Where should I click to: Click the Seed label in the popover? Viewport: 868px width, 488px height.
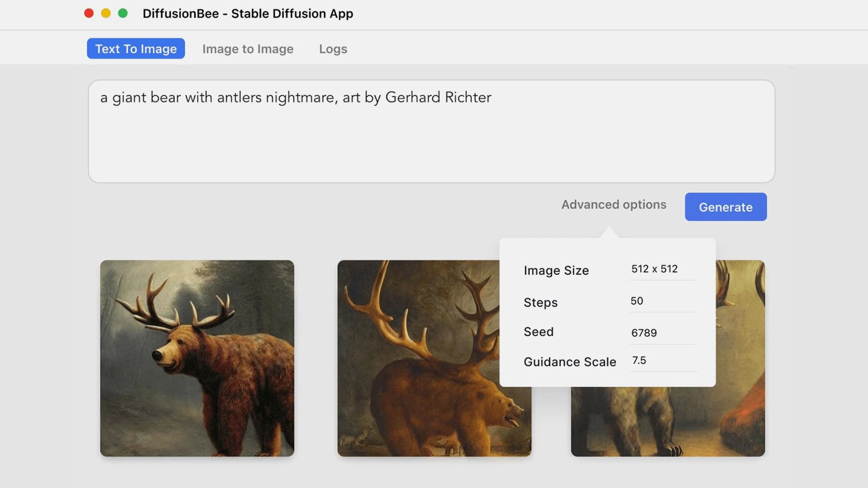538,332
